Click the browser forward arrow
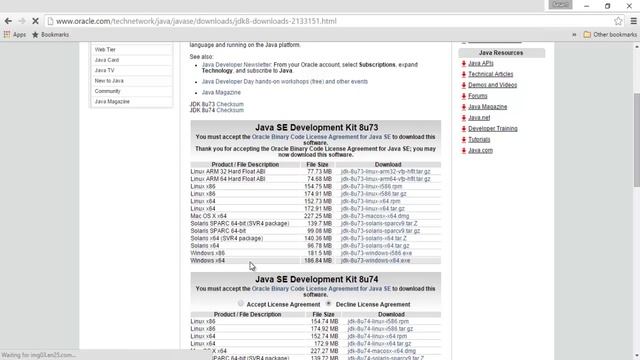This screenshot has height=360, width=640. coord(22,21)
